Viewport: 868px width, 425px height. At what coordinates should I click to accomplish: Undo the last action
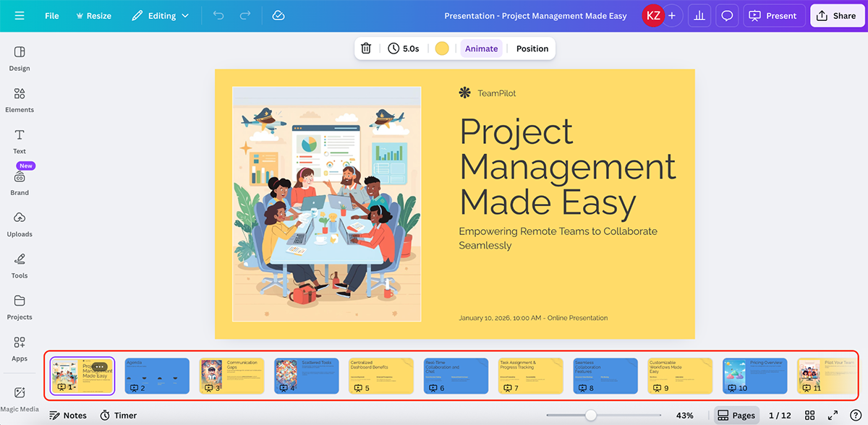tap(218, 15)
